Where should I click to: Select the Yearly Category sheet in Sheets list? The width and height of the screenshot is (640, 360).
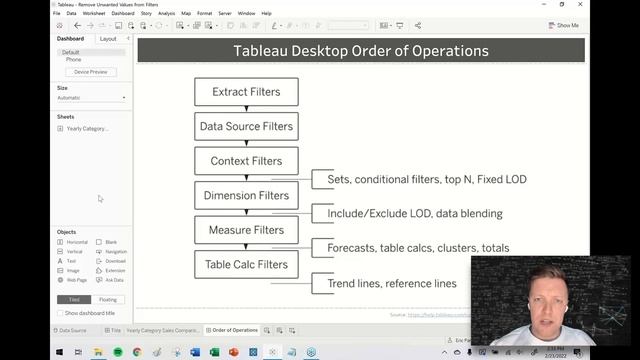84,129
